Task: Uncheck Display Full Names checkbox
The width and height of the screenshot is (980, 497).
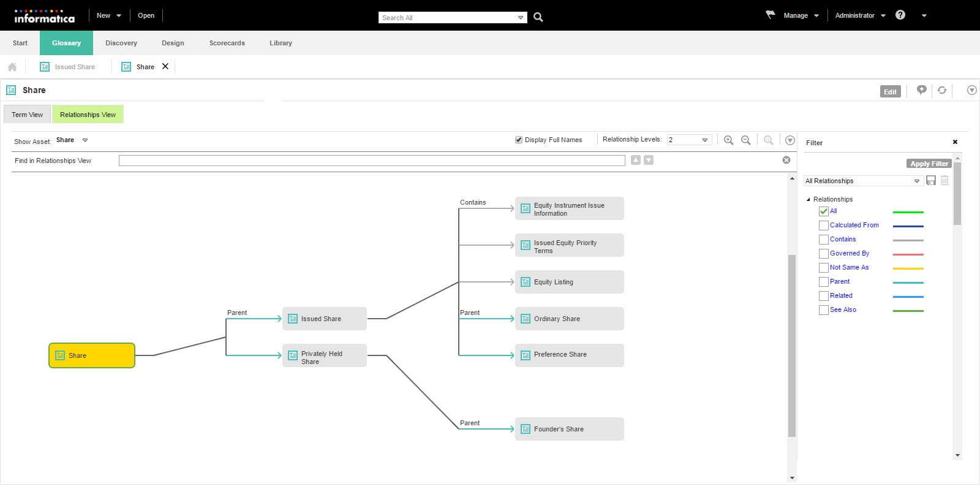Action: click(519, 140)
